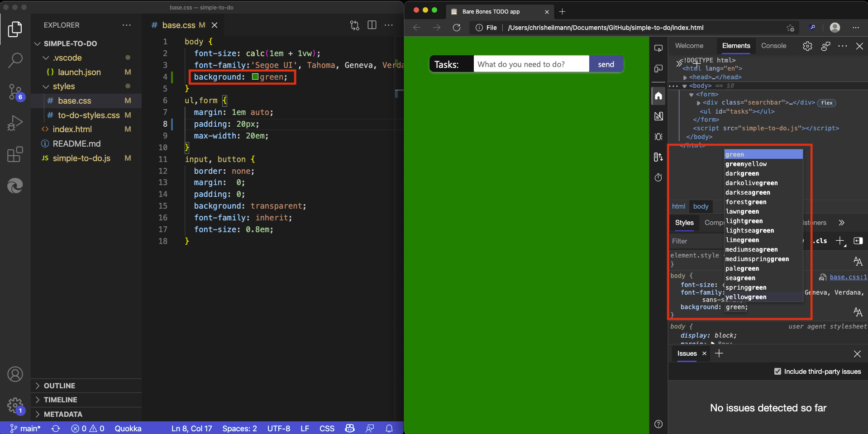The height and width of the screenshot is (434, 868).
Task: Open DevTools Settings gear
Action: [x=807, y=46]
